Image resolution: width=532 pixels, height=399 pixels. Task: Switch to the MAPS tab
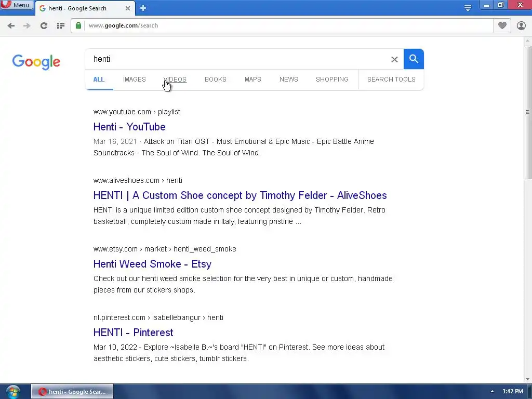[253, 79]
